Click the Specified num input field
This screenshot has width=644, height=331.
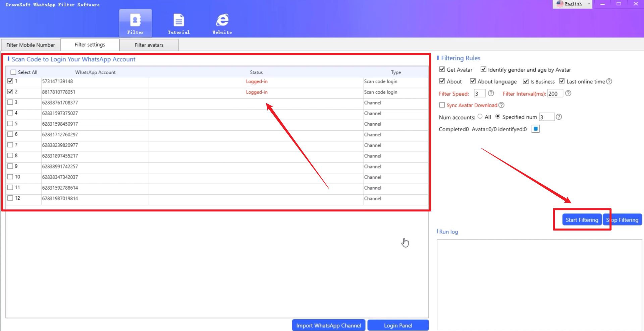pos(547,117)
